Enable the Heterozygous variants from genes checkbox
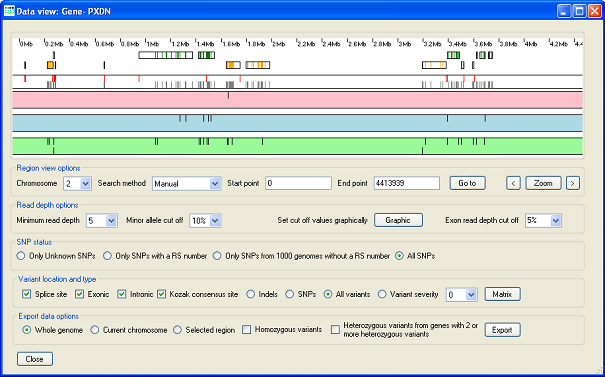 click(336, 330)
